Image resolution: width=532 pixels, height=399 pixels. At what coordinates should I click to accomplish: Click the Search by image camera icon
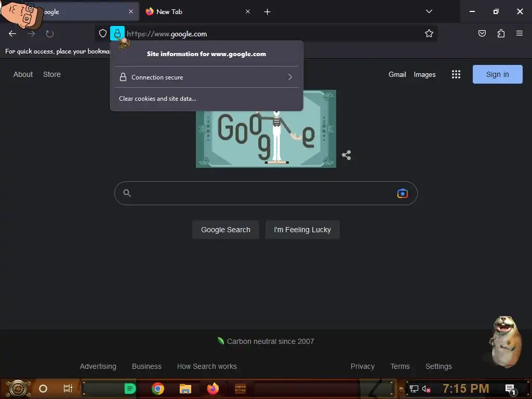[403, 193]
